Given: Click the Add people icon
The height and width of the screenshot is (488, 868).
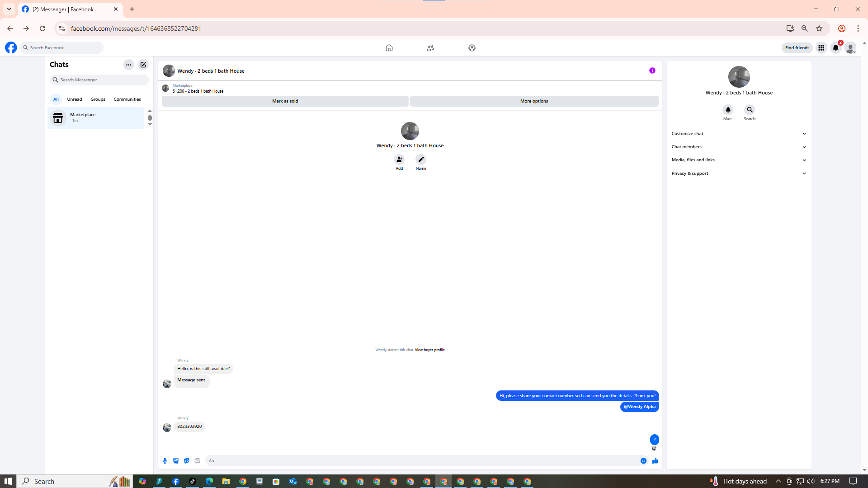Looking at the screenshot, I should [399, 160].
